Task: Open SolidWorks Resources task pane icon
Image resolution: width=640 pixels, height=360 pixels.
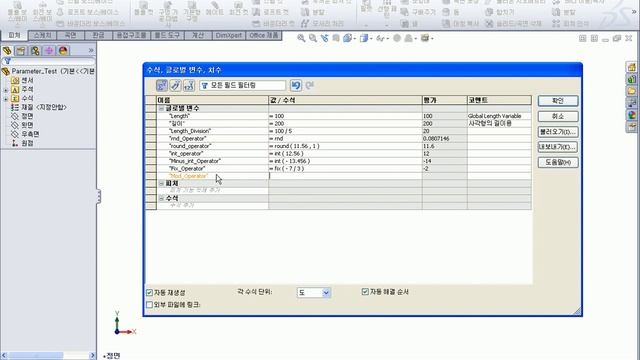Action: pyautogui.click(x=632, y=67)
